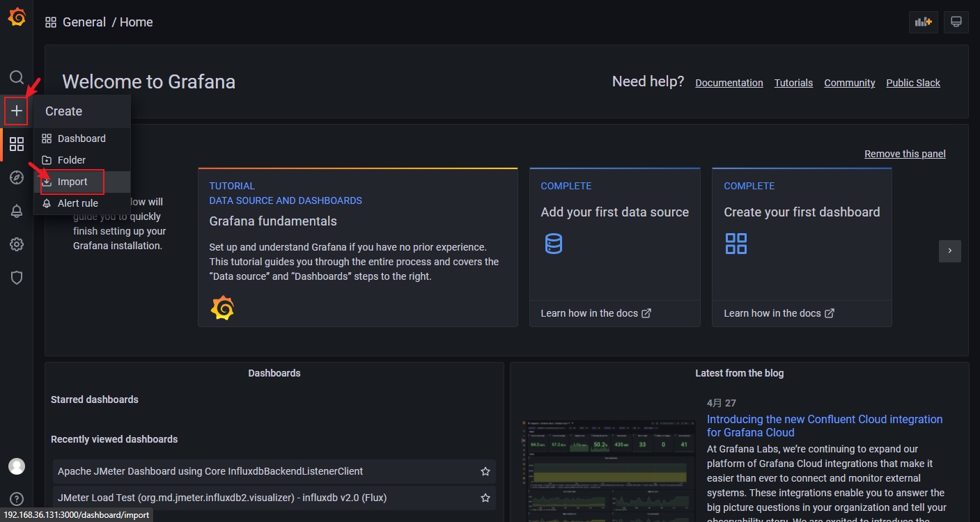980x522 pixels.
Task: Click the Add your first data source card
Action: 615,247
